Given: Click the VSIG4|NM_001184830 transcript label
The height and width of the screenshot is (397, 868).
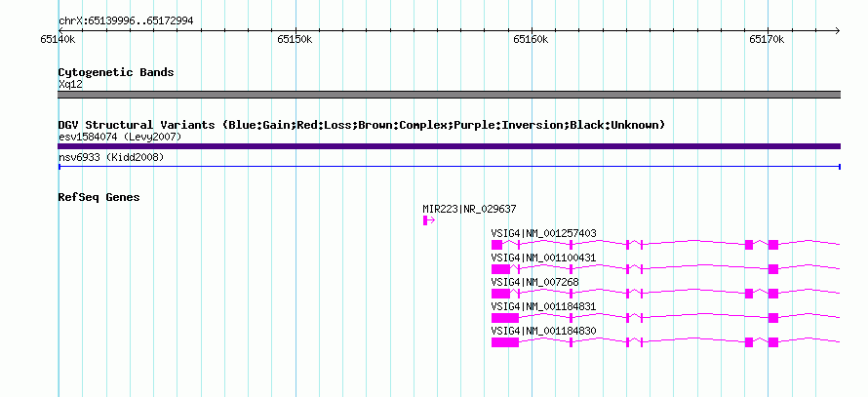Looking at the screenshot, I should tap(543, 331).
